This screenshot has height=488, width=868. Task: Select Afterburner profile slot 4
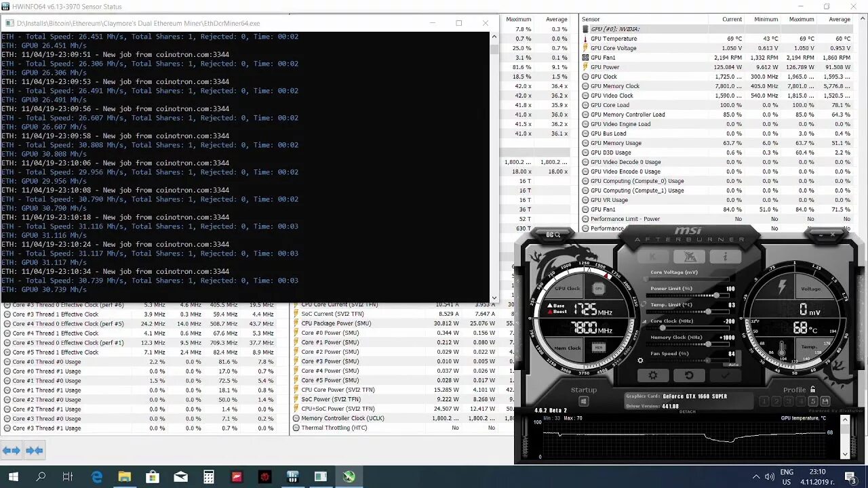801,401
